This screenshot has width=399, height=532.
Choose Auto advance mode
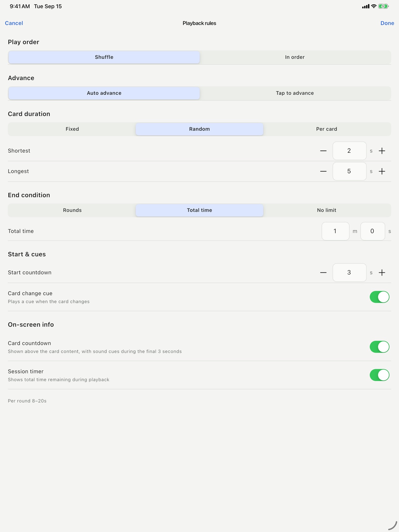point(104,93)
